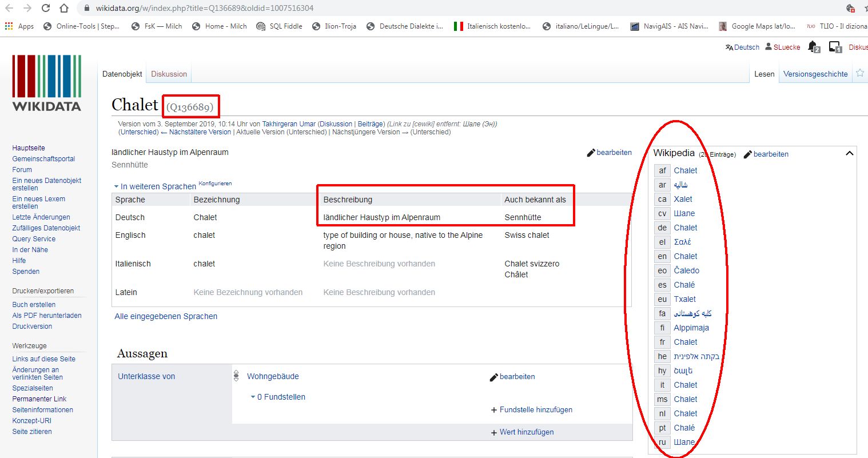Click Fundstelle hinzufügen

[532, 410]
